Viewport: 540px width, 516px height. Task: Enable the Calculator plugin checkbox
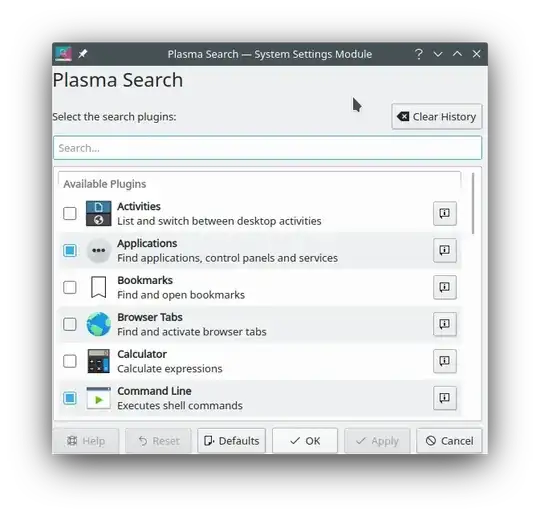click(70, 361)
